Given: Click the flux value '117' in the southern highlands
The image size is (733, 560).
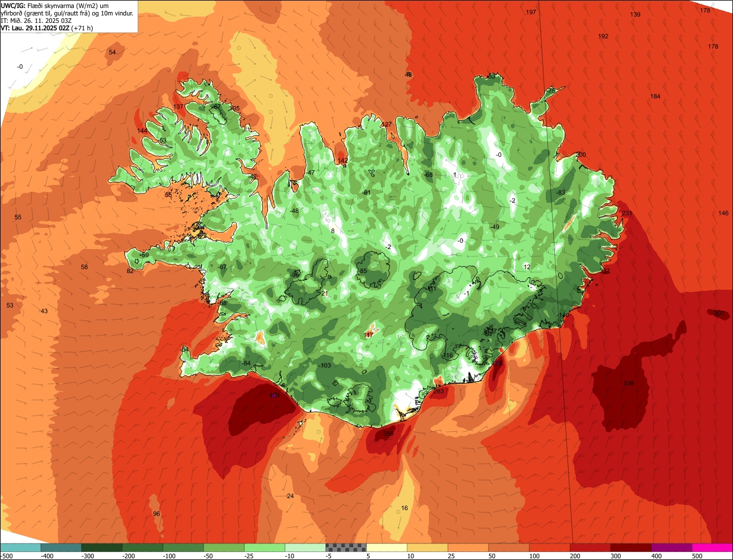Looking at the screenshot, I should (368, 335).
